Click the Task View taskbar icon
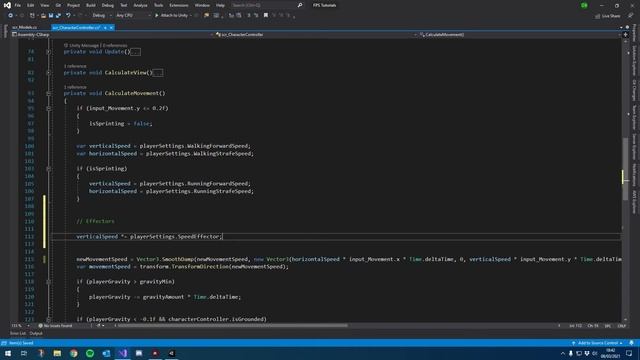The width and height of the screenshot is (640, 360). tap(24, 353)
